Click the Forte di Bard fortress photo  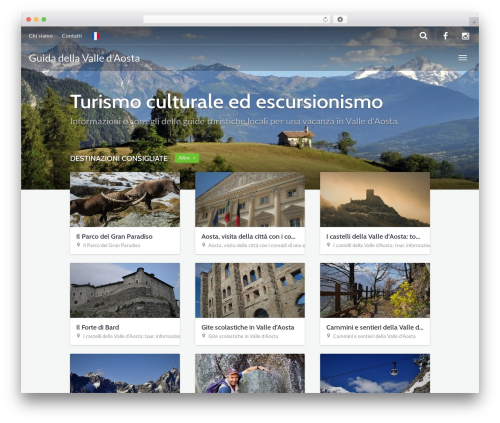pos(125,290)
